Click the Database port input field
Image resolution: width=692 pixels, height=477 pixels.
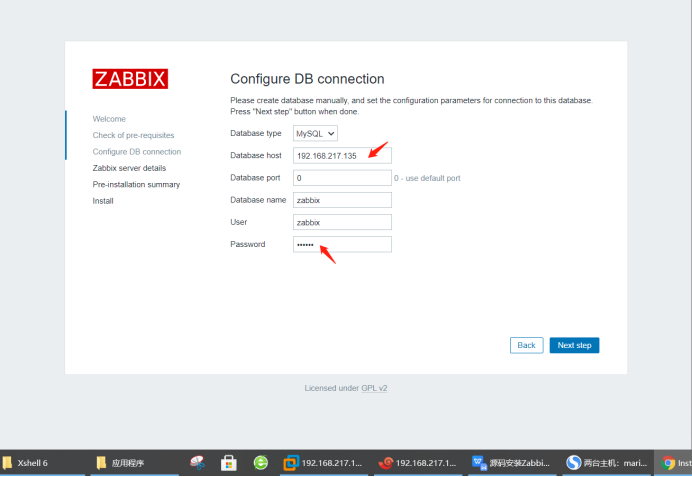(x=342, y=178)
